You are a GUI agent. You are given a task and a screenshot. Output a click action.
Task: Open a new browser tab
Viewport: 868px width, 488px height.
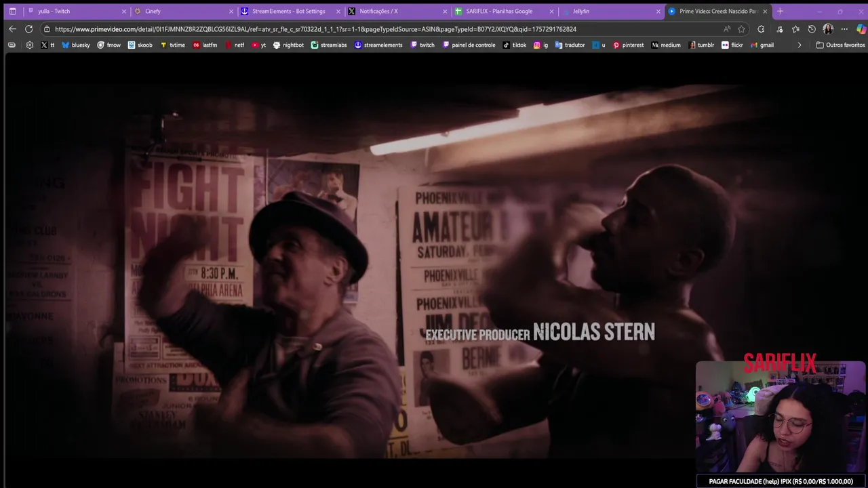(780, 11)
